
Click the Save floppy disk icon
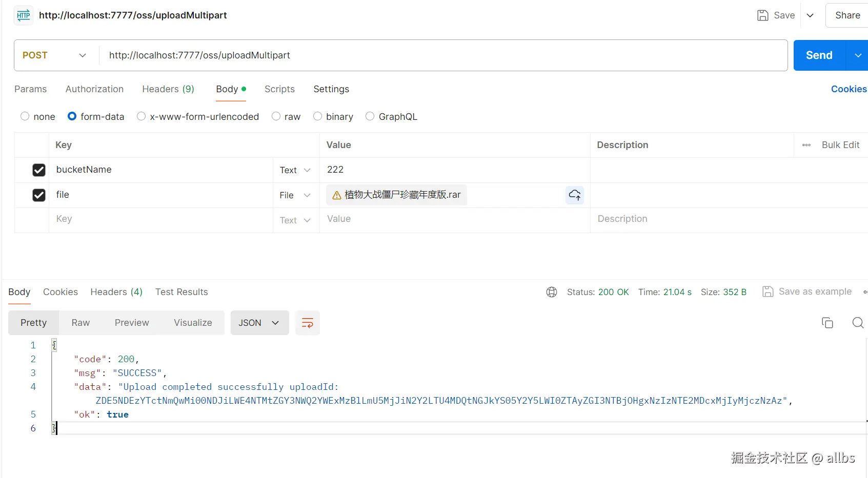763,15
